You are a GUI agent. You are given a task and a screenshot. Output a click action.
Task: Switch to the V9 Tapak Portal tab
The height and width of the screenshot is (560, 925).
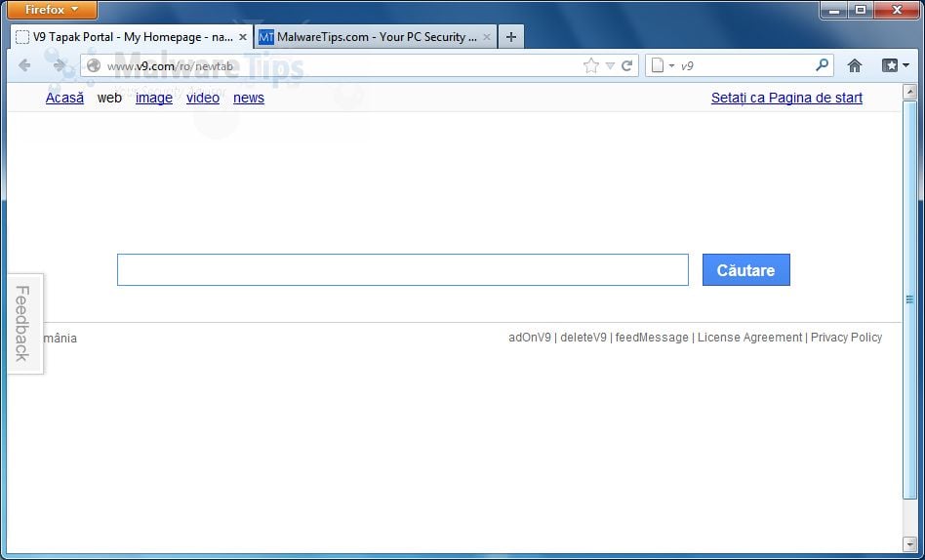click(x=132, y=37)
